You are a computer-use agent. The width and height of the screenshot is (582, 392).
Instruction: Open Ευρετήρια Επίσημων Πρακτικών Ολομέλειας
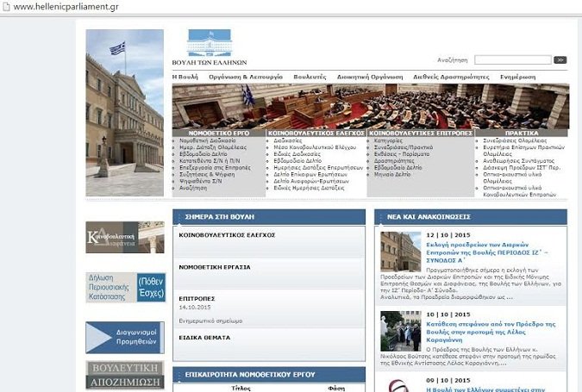coord(523,151)
